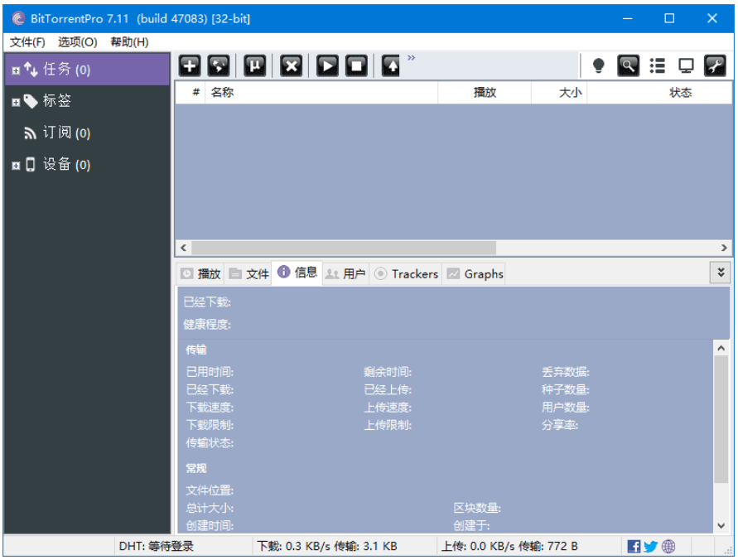Screen dimensions: 738x560
Task: Collapse the info panel with double chevron
Action: pyautogui.click(x=721, y=271)
